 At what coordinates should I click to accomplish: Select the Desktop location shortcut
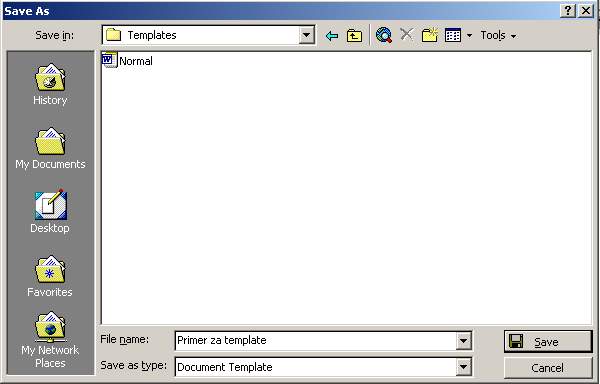coord(50,212)
